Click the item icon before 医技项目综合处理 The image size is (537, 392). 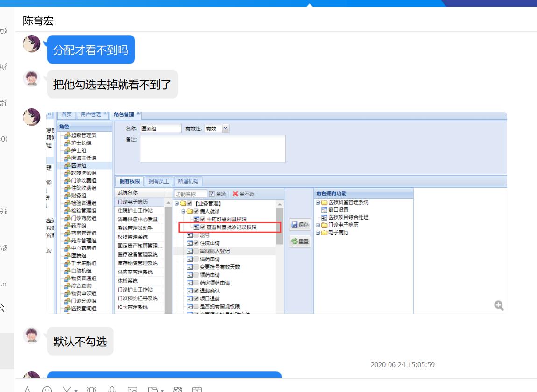point(324,217)
